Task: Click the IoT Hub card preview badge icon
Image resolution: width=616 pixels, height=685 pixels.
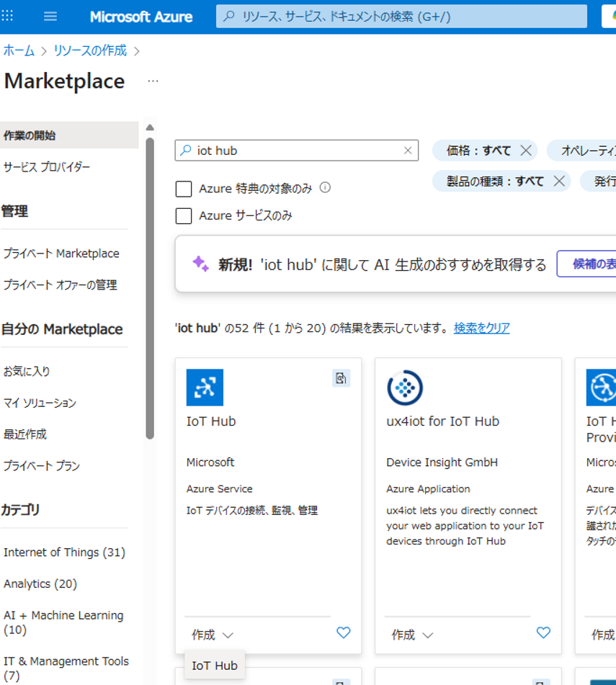Action: click(341, 378)
